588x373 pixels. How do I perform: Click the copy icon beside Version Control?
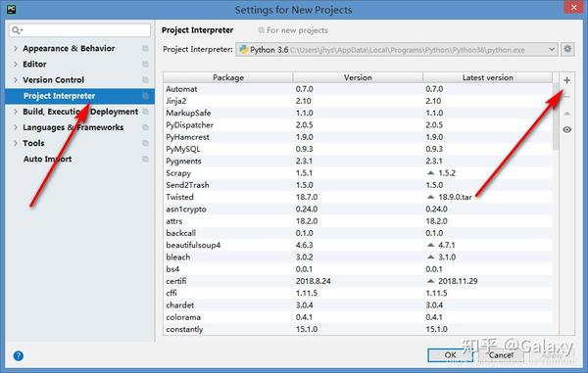(x=145, y=79)
